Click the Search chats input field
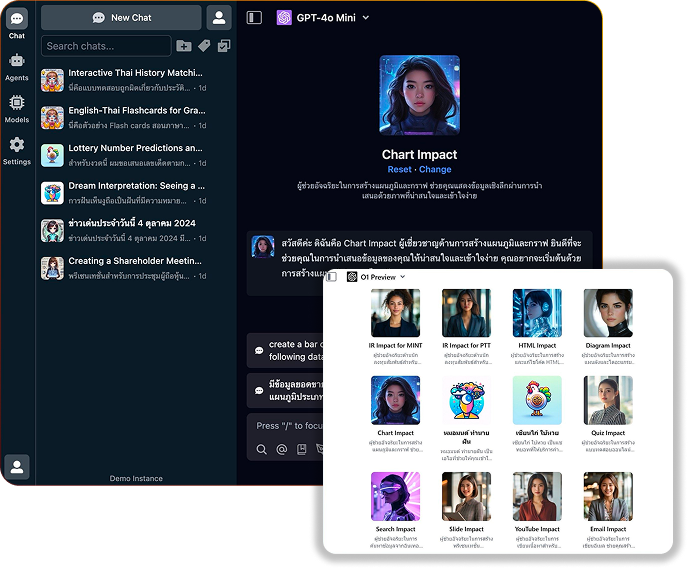Viewport: 688px width, 569px height. pyautogui.click(x=106, y=46)
